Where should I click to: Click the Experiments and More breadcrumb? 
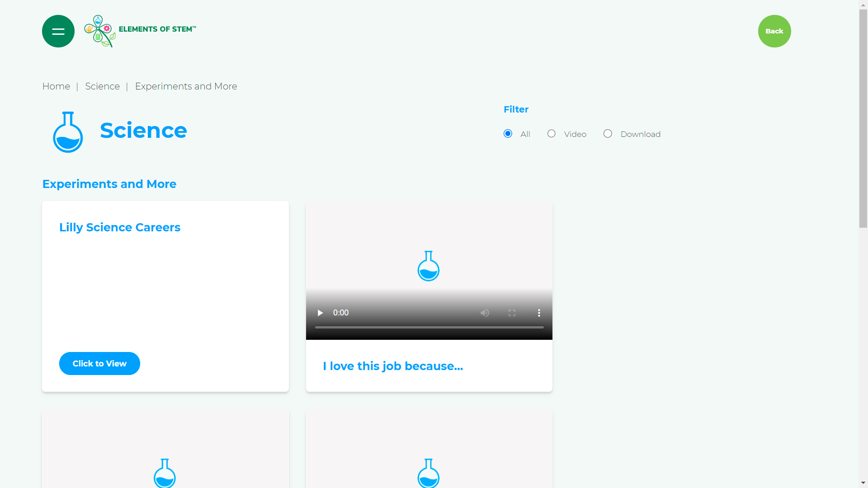pos(186,86)
